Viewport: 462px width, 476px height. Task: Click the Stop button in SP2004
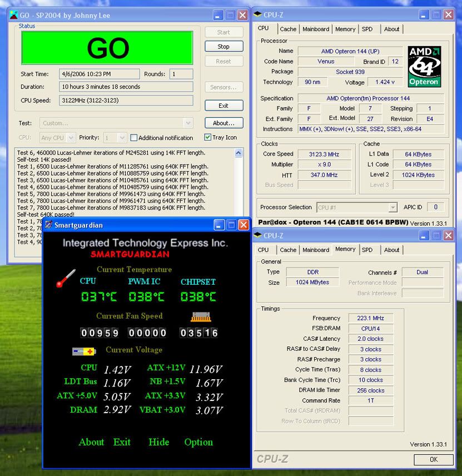pos(223,47)
